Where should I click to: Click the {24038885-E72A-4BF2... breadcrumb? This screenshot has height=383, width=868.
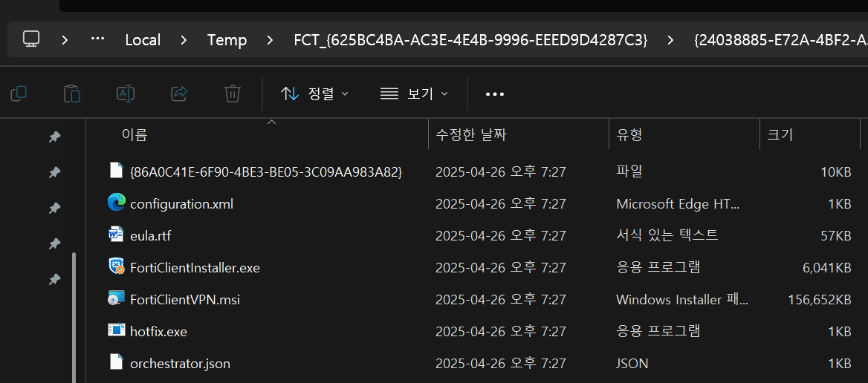coord(780,40)
